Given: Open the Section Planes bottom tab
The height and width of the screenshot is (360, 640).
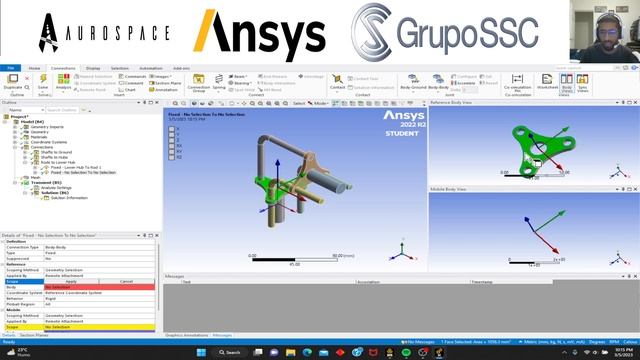Looking at the screenshot, I should (x=34, y=335).
